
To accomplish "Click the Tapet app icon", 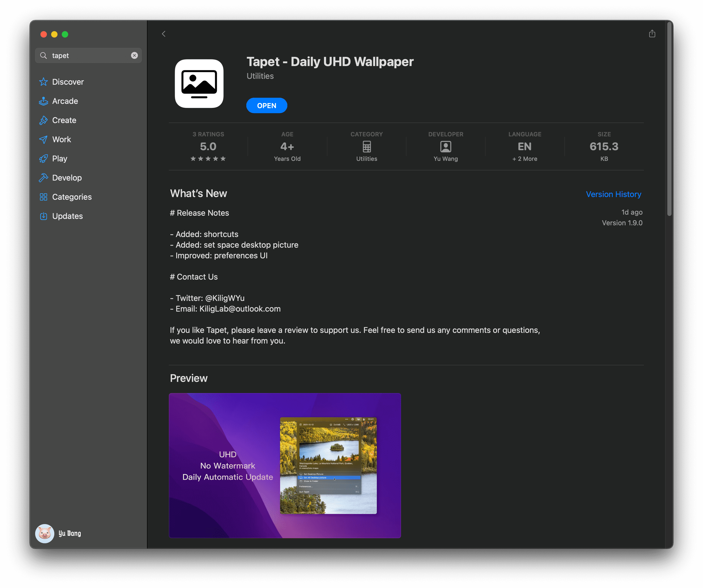I will pyautogui.click(x=199, y=84).
